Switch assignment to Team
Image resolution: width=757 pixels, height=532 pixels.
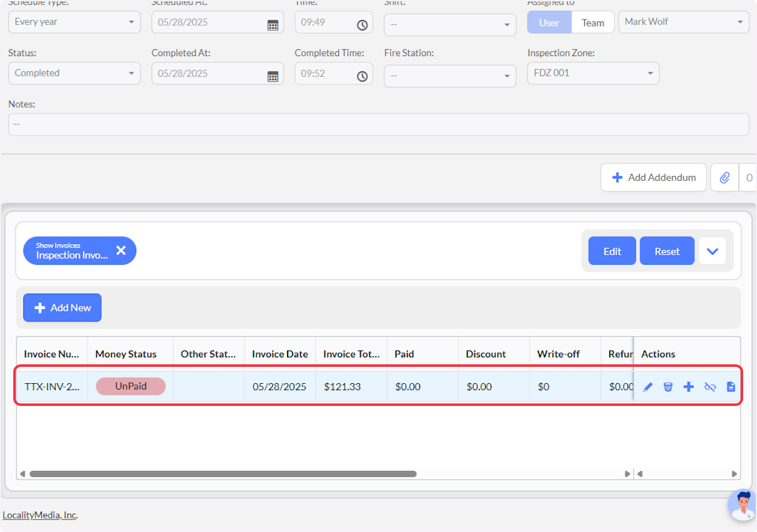593,23
